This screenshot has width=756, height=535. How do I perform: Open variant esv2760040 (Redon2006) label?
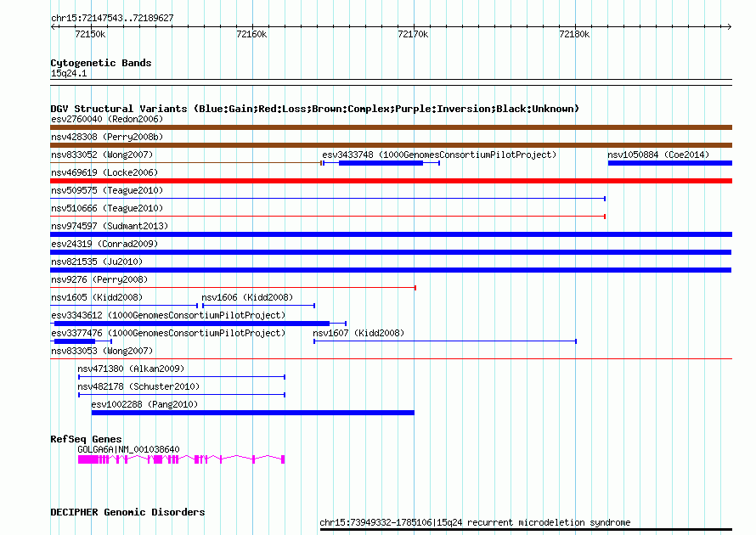107,119
